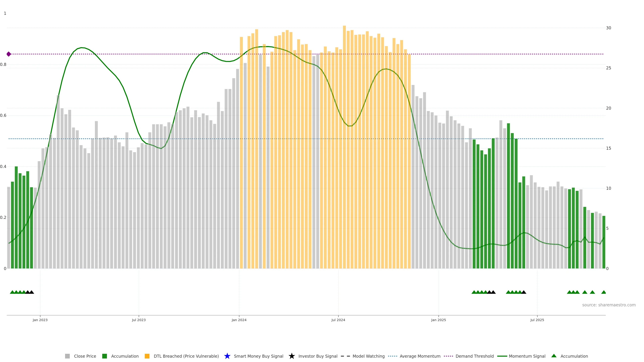Click the Jan 2024 axis label
Image resolution: width=644 pixels, height=362 pixels.
pyautogui.click(x=239, y=320)
